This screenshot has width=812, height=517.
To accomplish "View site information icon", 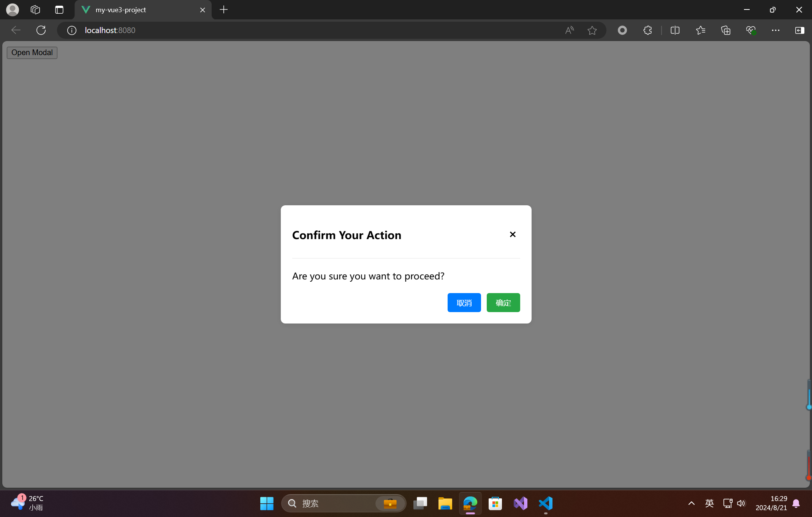I will (x=72, y=30).
